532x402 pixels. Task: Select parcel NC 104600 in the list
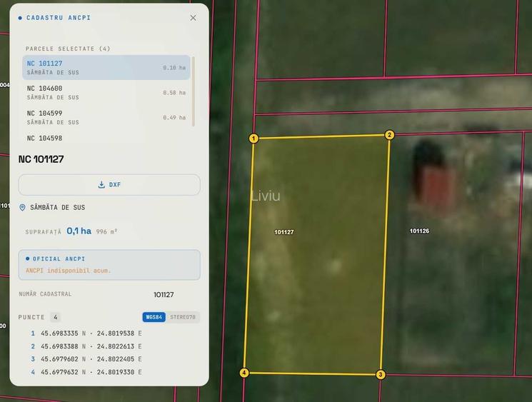point(106,93)
